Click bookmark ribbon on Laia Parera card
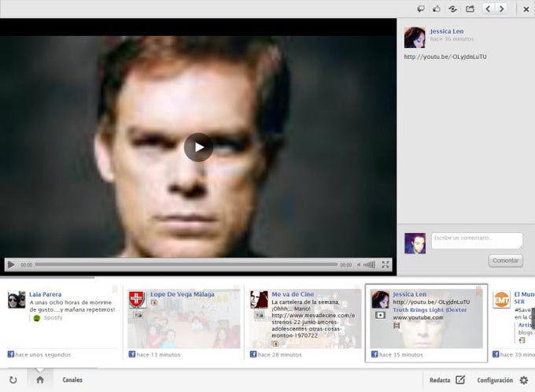Image resolution: width=535 pixels, height=392 pixels. [x=115, y=290]
